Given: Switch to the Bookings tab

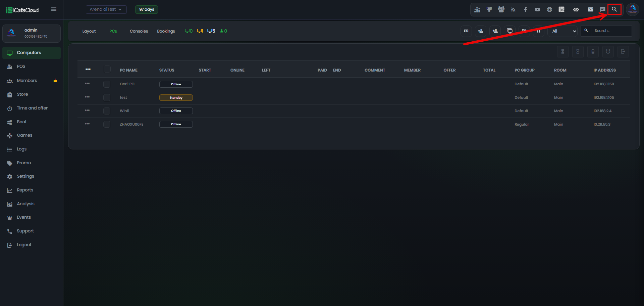Looking at the screenshot, I should click(x=166, y=31).
